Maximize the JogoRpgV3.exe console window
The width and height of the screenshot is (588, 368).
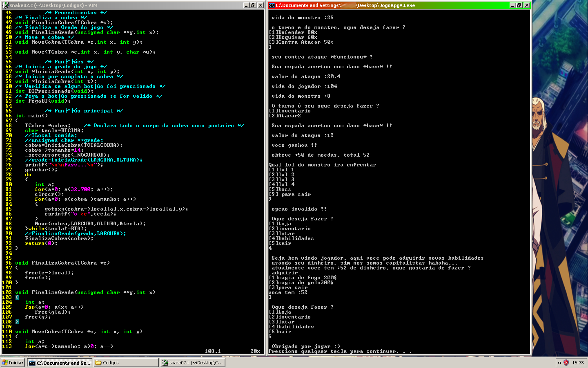[x=519, y=5]
